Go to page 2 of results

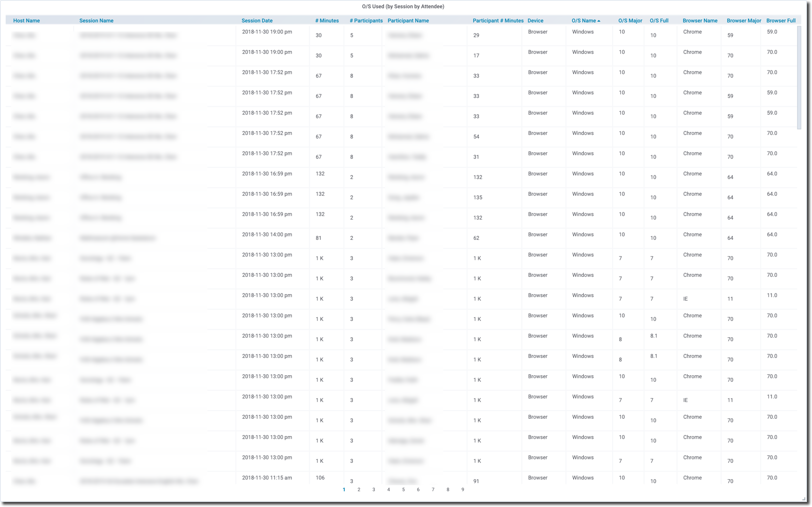coord(359,490)
